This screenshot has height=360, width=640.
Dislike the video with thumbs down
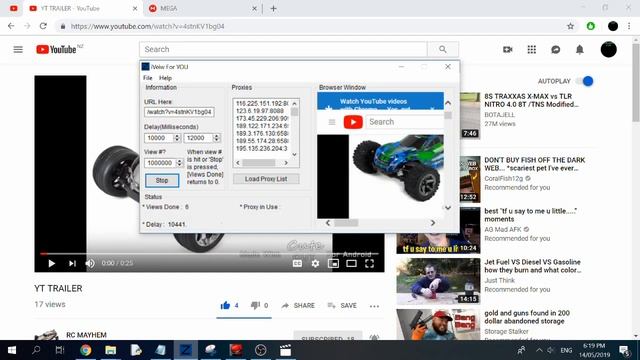click(x=256, y=305)
